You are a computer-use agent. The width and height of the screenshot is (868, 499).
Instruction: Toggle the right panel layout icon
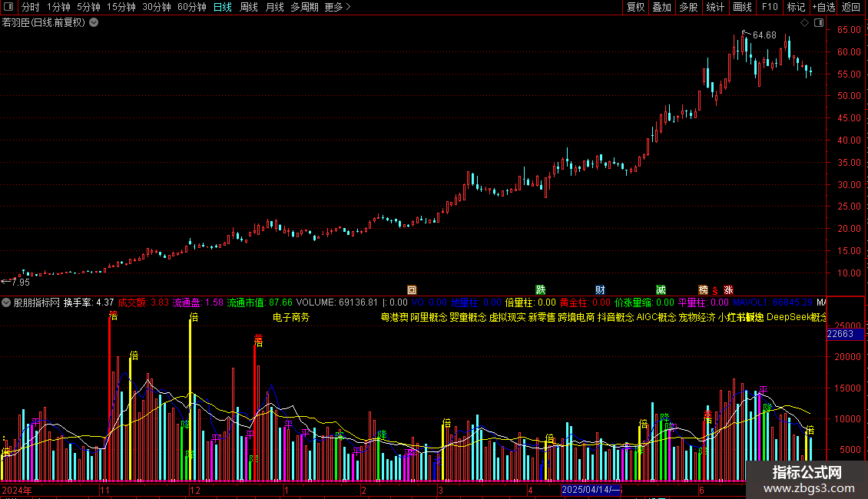point(820,23)
